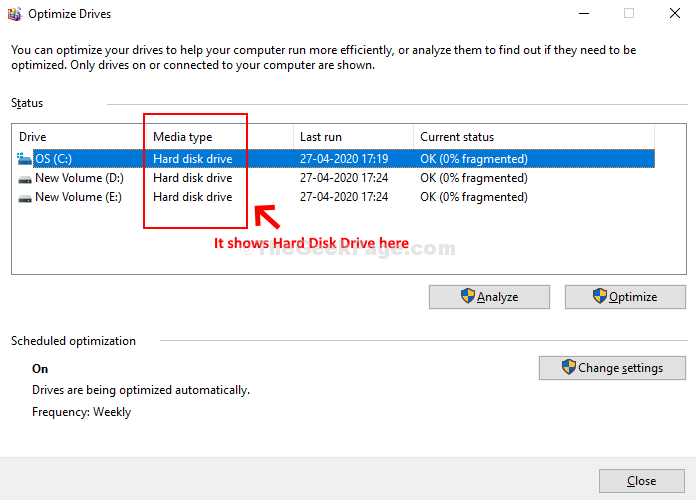Viewport: 696px width, 500px height.
Task: Click Hard disk drive cell for OS (C:)
Action: click(193, 159)
